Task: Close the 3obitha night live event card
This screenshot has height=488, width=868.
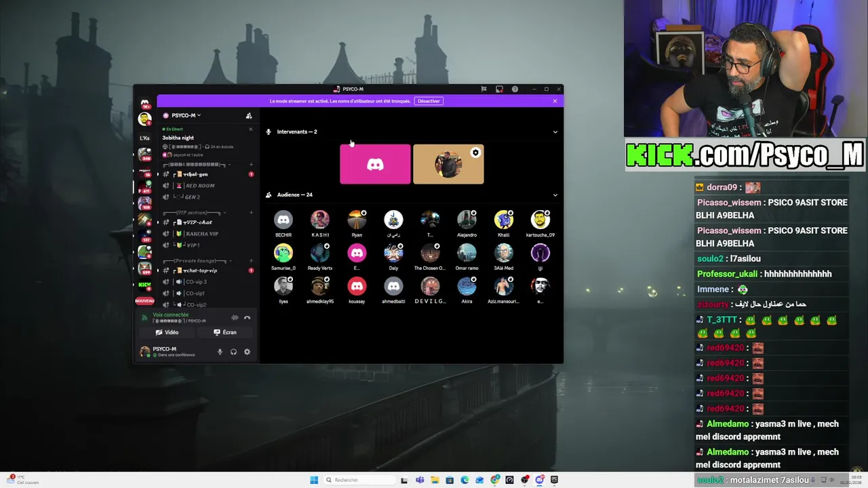Action: pos(250,129)
